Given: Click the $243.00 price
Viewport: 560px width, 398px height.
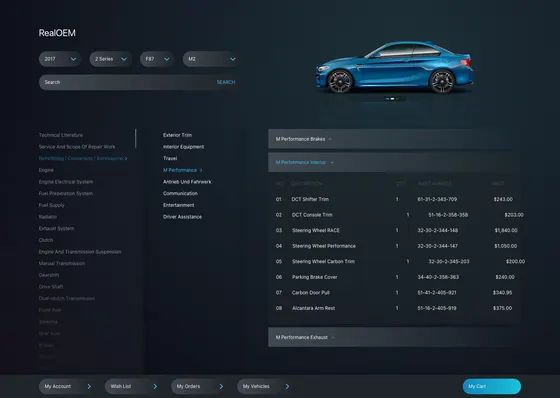Looking at the screenshot, I should tap(503, 199).
